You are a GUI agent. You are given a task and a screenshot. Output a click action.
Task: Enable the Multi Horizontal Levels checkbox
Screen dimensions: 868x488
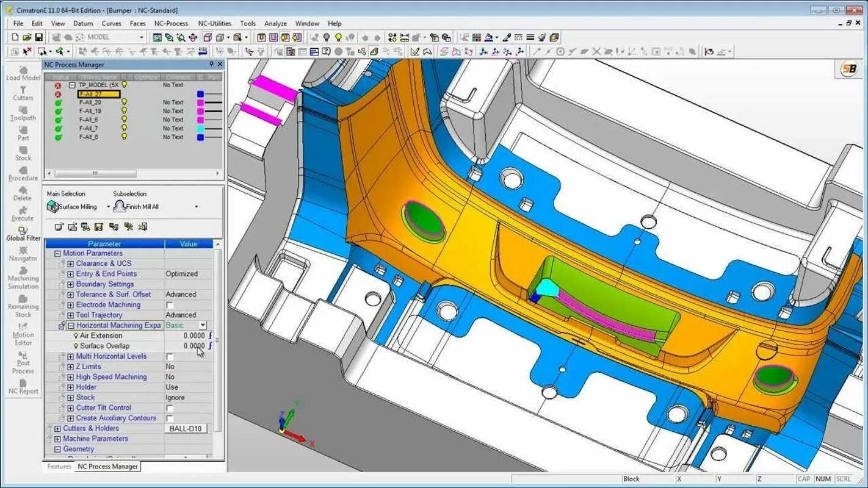coord(170,356)
